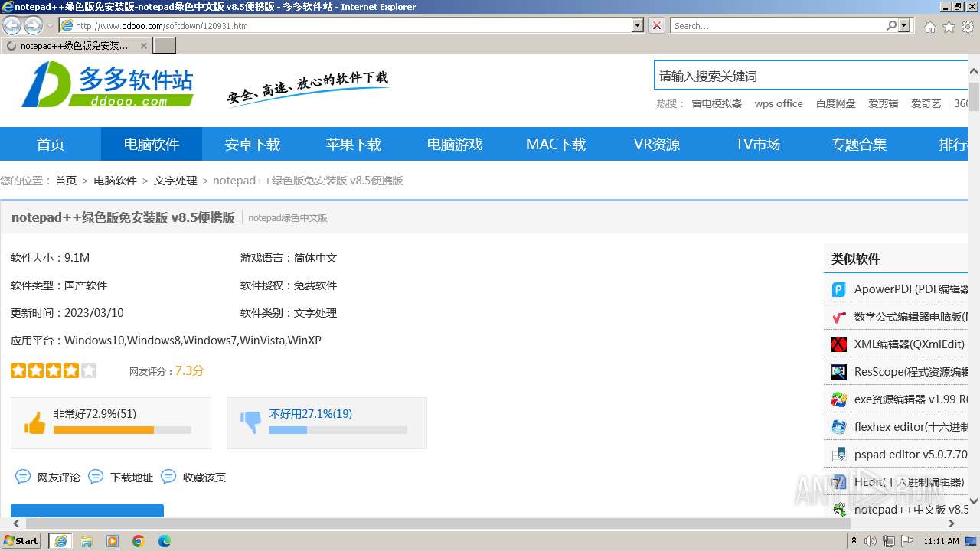Click the thumbs-up rating icon

(35, 422)
